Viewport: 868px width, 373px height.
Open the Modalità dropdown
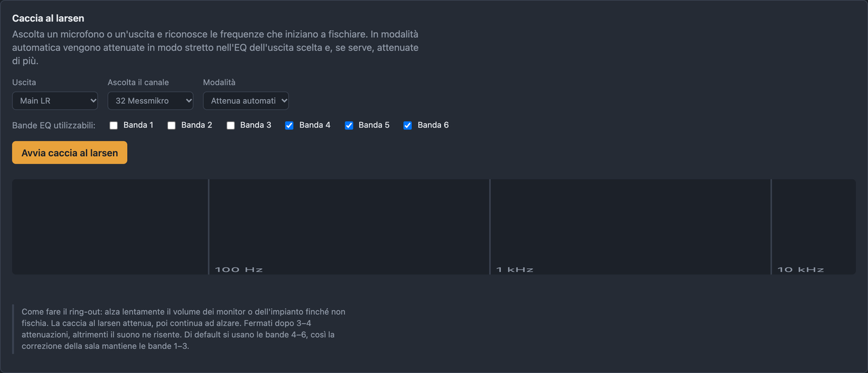click(x=246, y=100)
